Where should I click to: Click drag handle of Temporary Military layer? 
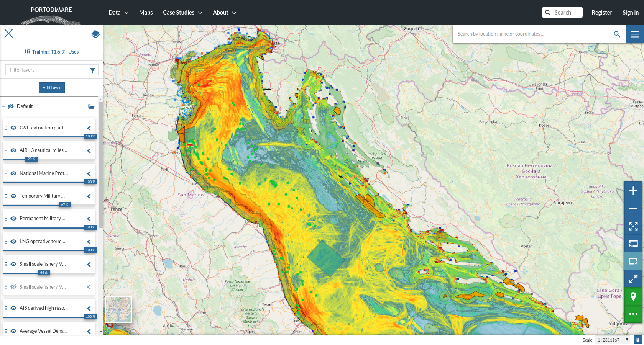click(6, 196)
